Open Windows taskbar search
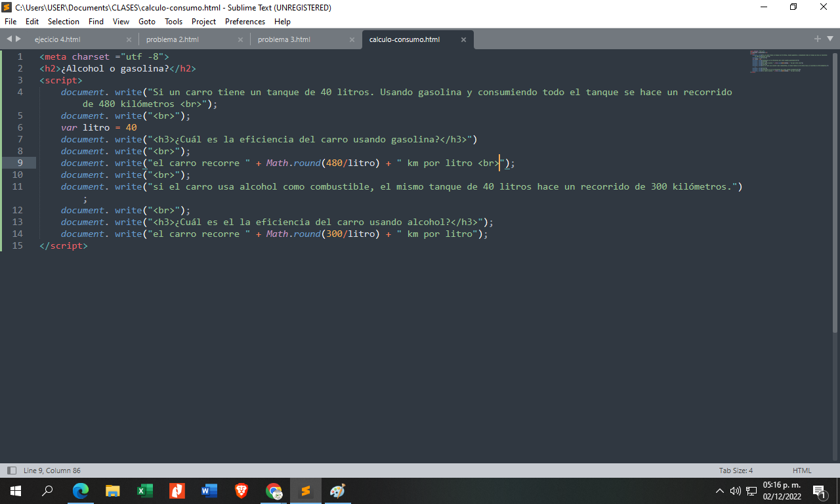Image resolution: width=840 pixels, height=504 pixels. (47, 491)
